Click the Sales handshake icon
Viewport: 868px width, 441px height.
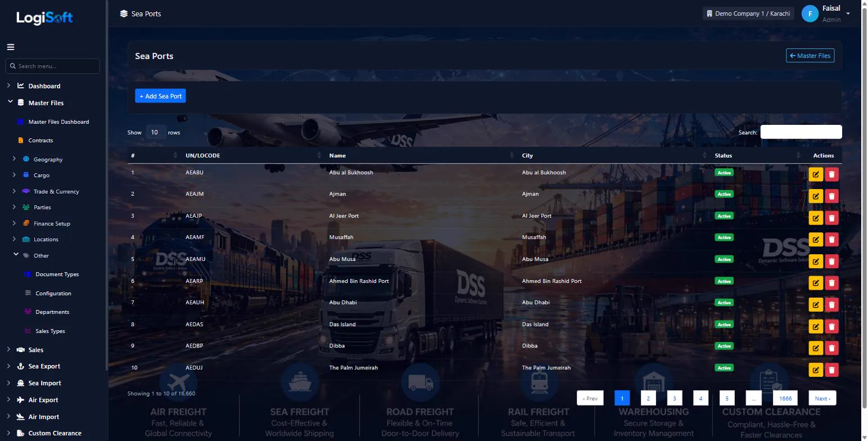coord(21,350)
